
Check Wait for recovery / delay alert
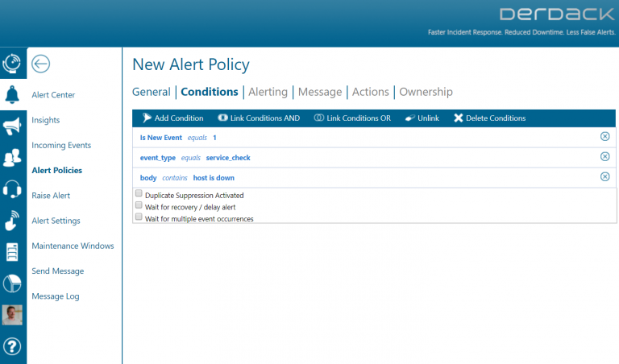coord(139,205)
